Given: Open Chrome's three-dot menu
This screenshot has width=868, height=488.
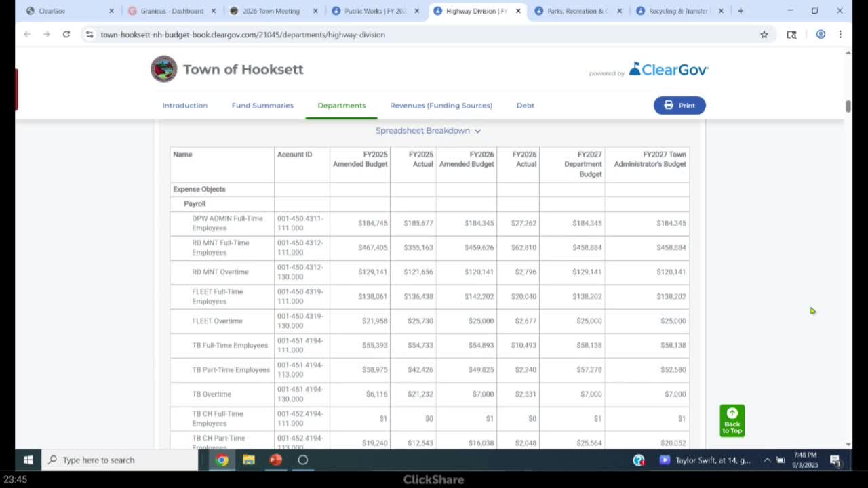Looking at the screenshot, I should pos(840,34).
